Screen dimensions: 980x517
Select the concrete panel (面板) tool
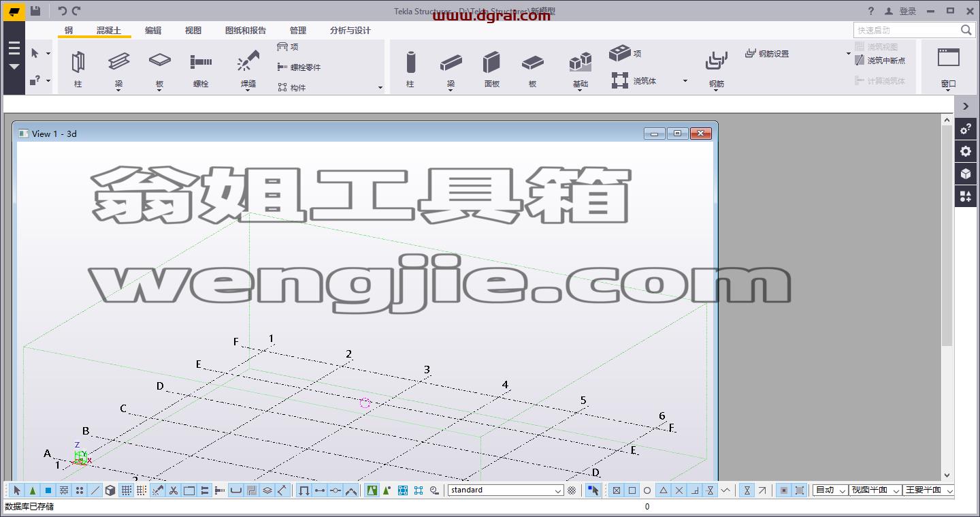tap(491, 68)
